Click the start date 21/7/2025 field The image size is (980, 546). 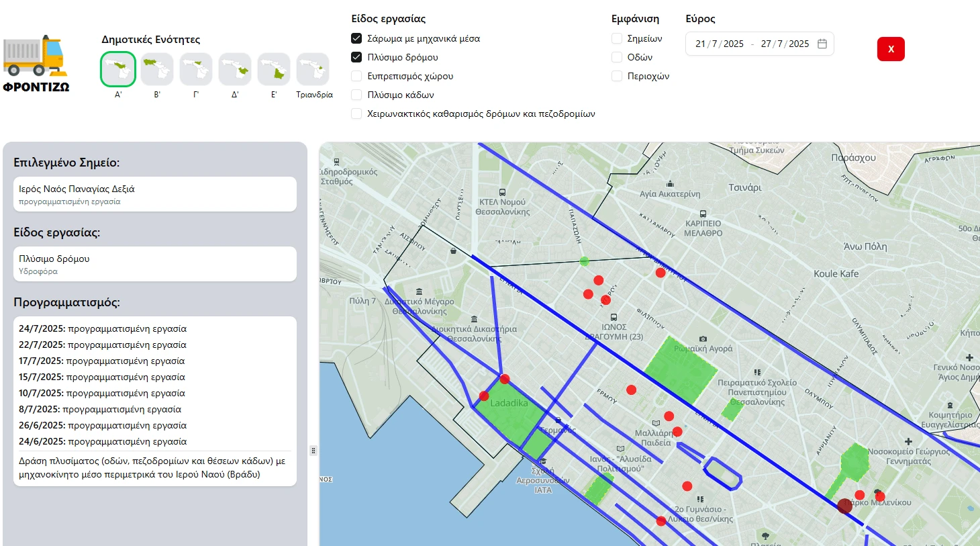[719, 44]
